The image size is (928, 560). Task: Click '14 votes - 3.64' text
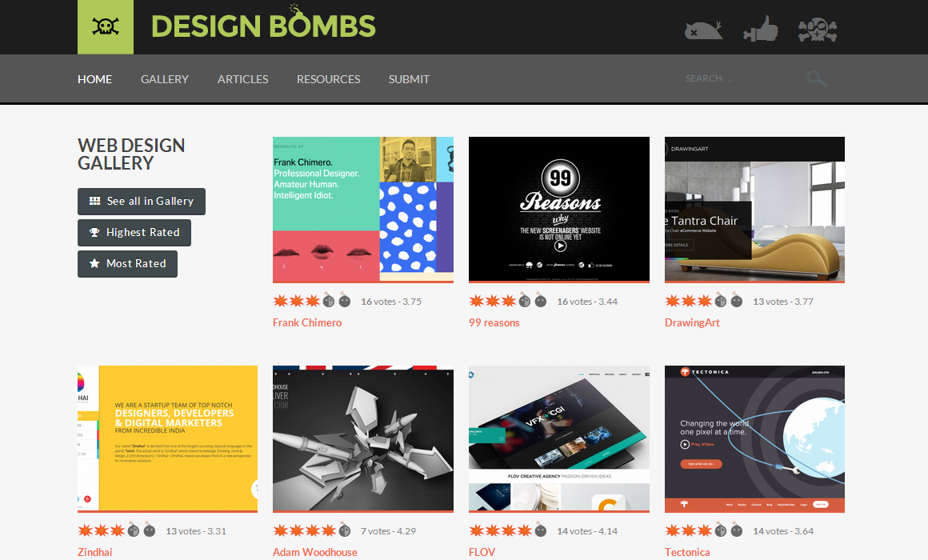[x=783, y=531]
